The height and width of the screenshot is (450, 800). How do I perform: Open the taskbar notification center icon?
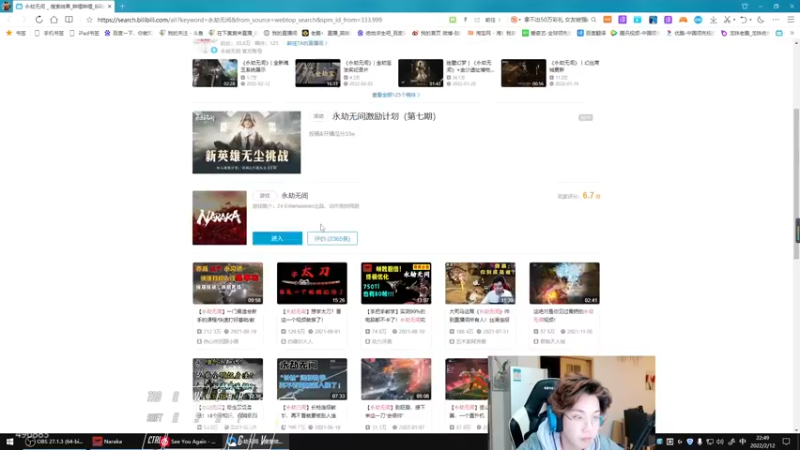click(786, 442)
